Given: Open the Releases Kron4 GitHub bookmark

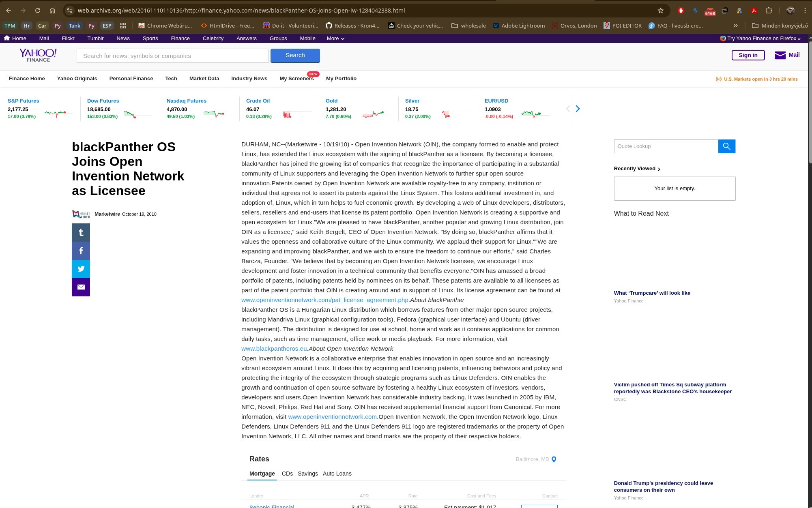Looking at the screenshot, I should coord(352,26).
